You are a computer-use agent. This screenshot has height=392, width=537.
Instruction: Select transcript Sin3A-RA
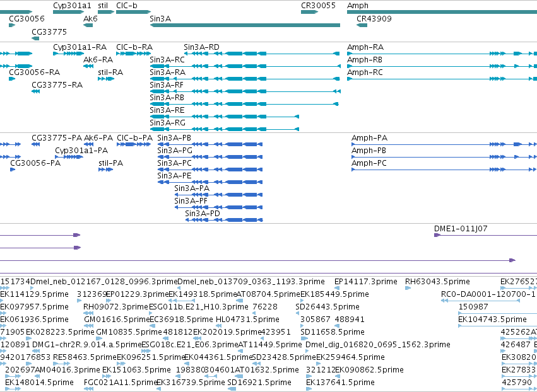point(245,79)
